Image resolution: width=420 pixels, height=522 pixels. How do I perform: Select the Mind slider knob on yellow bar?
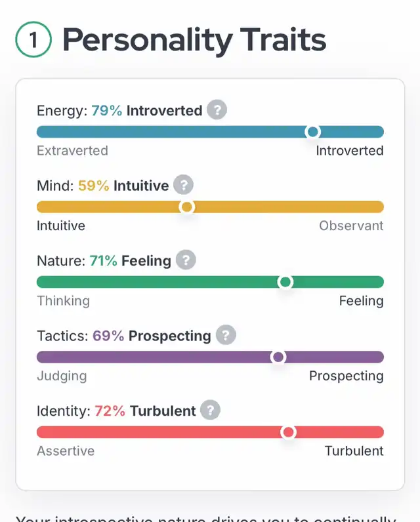pos(187,207)
